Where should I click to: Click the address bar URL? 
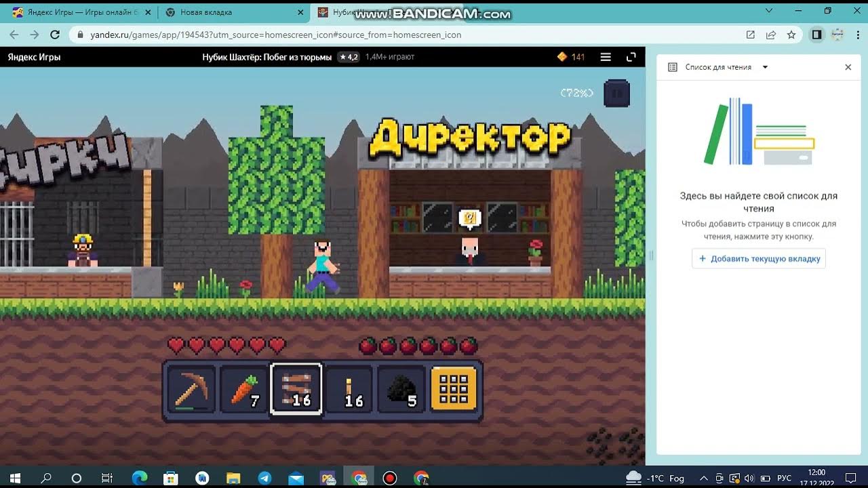276,35
